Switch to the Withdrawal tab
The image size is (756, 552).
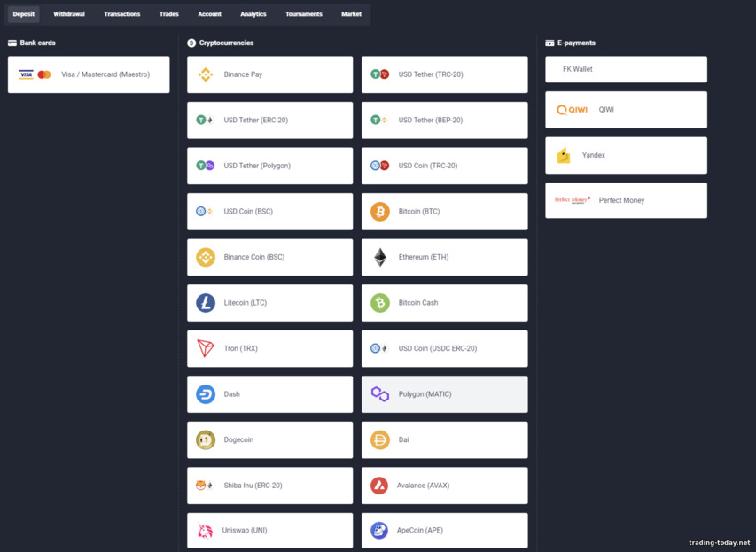click(x=68, y=13)
